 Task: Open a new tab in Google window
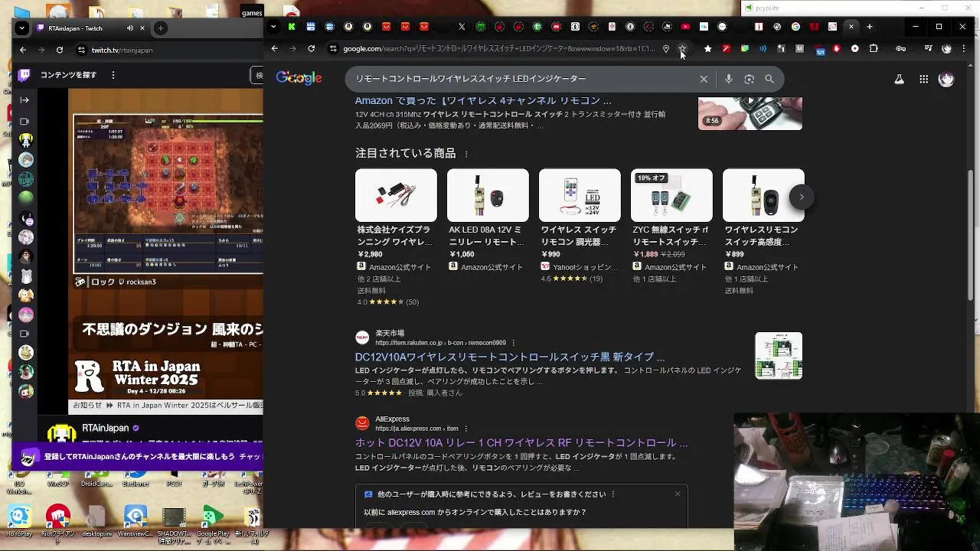point(870,27)
